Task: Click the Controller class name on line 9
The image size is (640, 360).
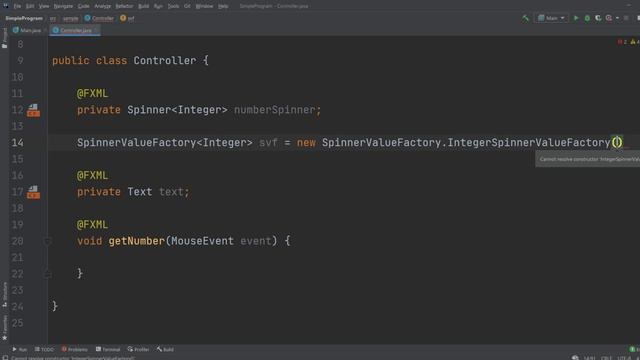Action: pos(165,61)
